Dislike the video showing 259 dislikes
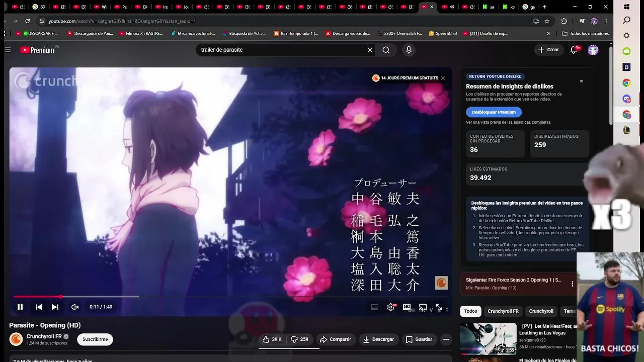Image resolution: width=644 pixels, height=362 pixels. [x=300, y=339]
